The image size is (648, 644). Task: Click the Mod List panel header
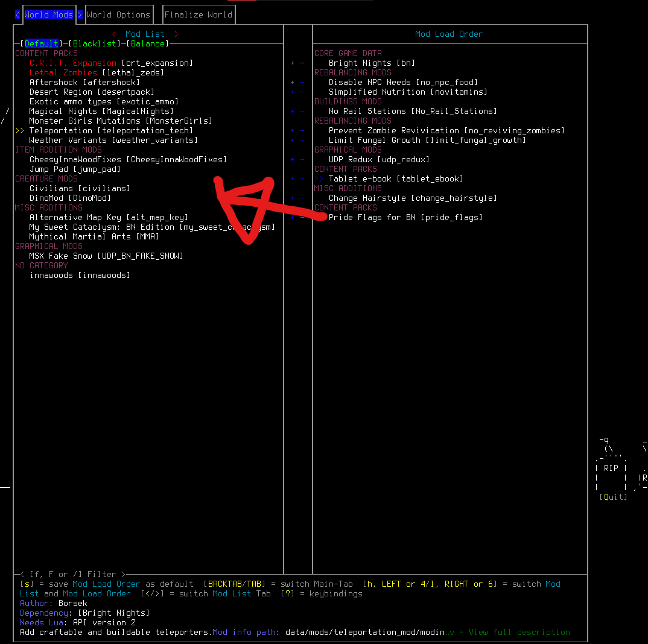pyautogui.click(x=145, y=34)
